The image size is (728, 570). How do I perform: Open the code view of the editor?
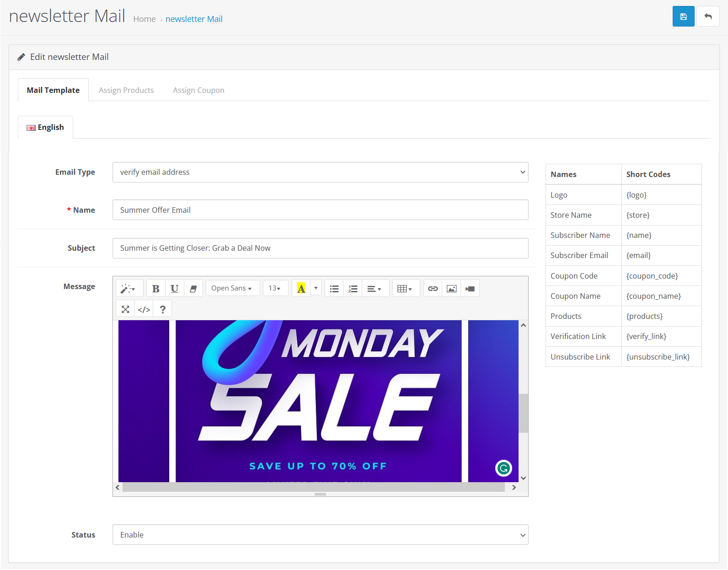pyautogui.click(x=144, y=309)
